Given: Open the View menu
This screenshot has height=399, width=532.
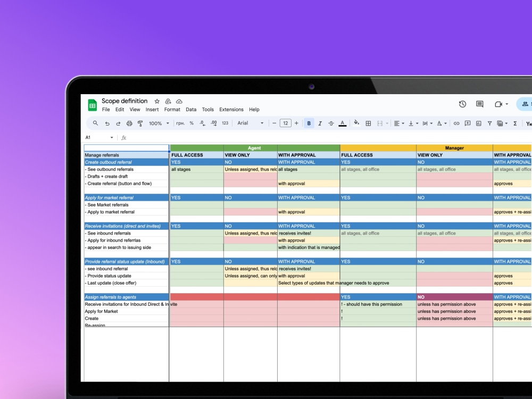Looking at the screenshot, I should (x=135, y=110).
